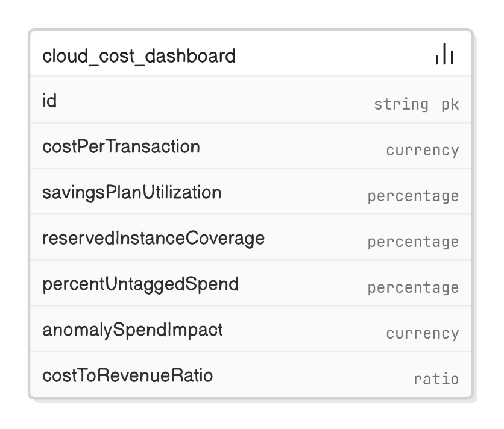Screen dimensions: 504x429
Task: Click percentage type of savingsPlanUtilization
Action: click(x=413, y=196)
